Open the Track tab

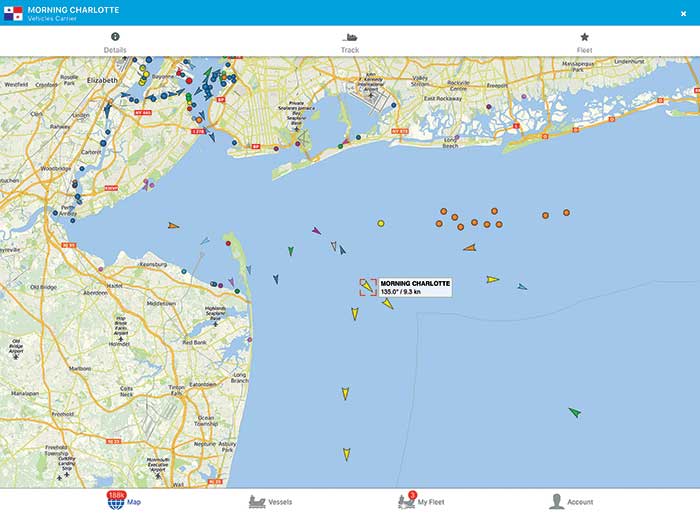coord(350,43)
